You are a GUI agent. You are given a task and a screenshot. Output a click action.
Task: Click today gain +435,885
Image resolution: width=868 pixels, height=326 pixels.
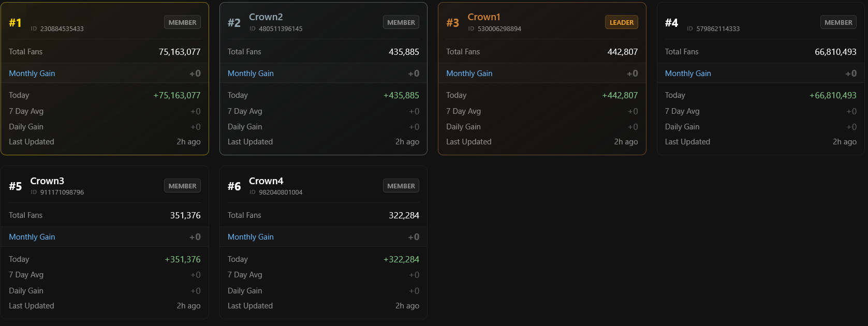(x=401, y=95)
